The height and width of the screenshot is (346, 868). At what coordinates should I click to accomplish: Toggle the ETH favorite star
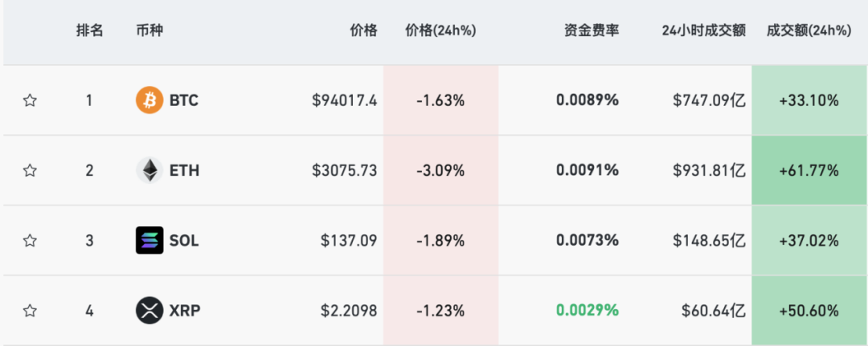tap(30, 170)
